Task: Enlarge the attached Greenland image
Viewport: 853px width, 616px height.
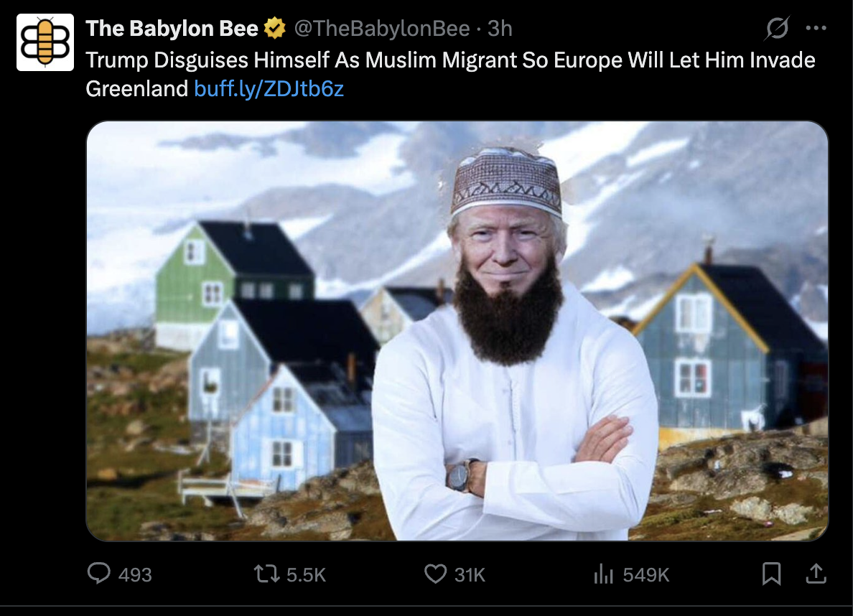Action: pyautogui.click(x=457, y=331)
